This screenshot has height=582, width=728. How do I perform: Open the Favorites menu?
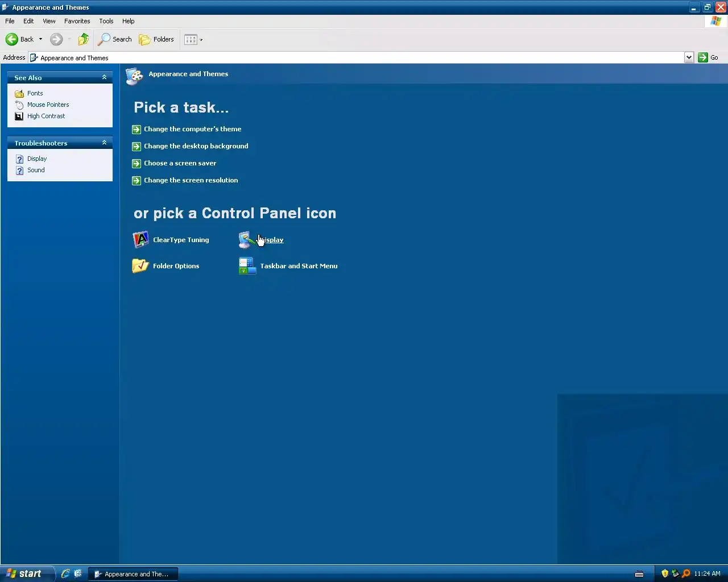coord(77,21)
